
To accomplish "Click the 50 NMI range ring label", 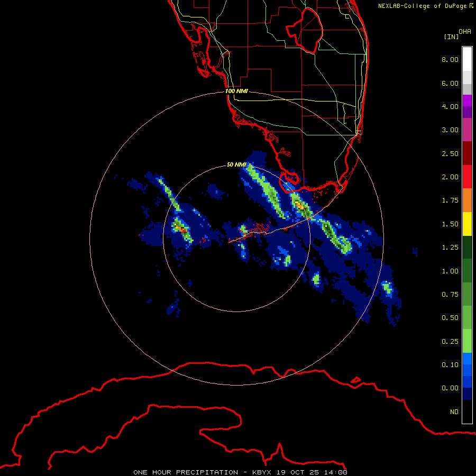I will (x=236, y=164).
